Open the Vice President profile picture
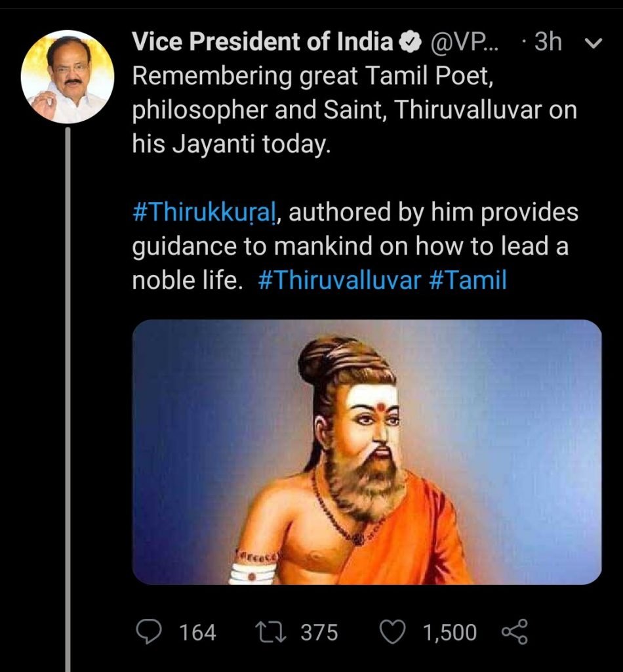 (x=68, y=77)
